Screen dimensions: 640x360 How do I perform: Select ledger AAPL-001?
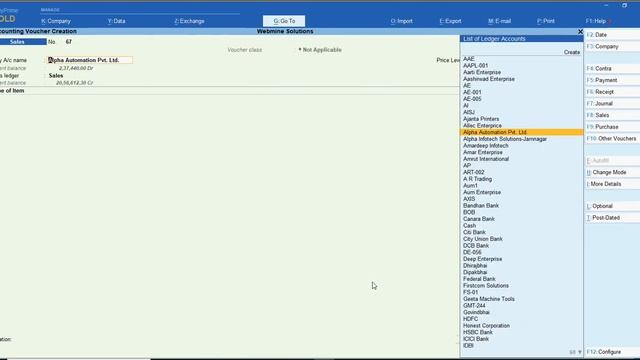tap(475, 66)
